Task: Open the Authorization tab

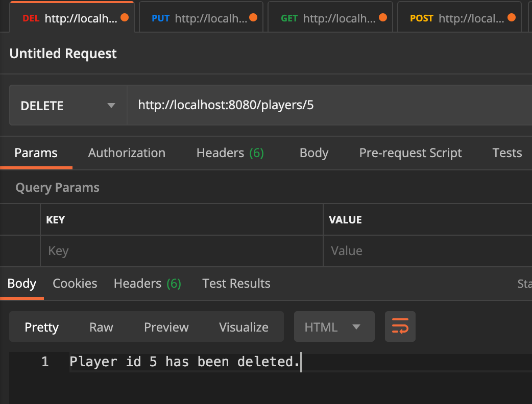Action: tap(127, 153)
